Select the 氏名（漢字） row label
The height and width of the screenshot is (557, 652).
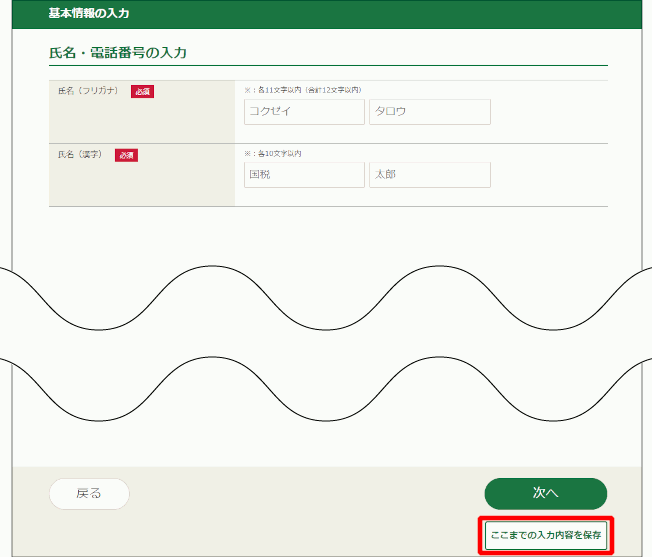(81, 155)
